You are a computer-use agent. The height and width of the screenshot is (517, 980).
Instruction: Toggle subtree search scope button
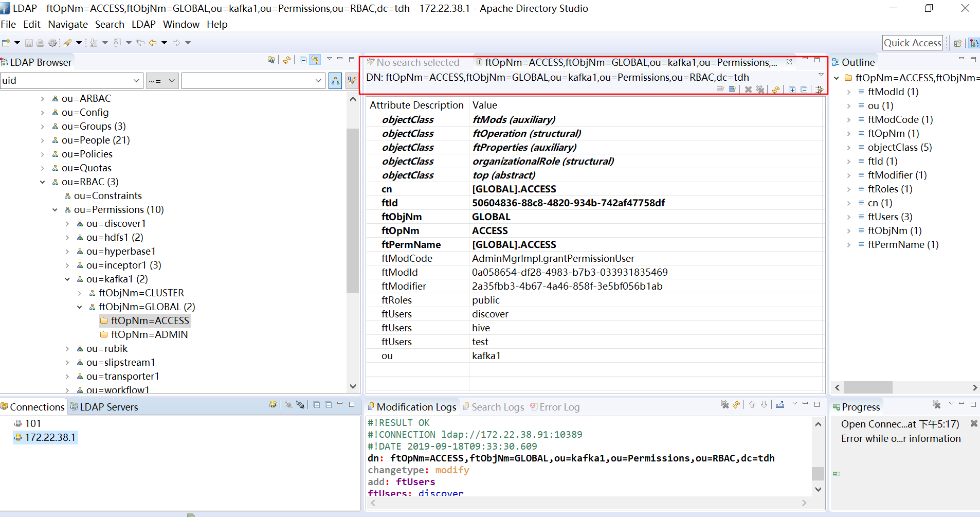tap(335, 81)
